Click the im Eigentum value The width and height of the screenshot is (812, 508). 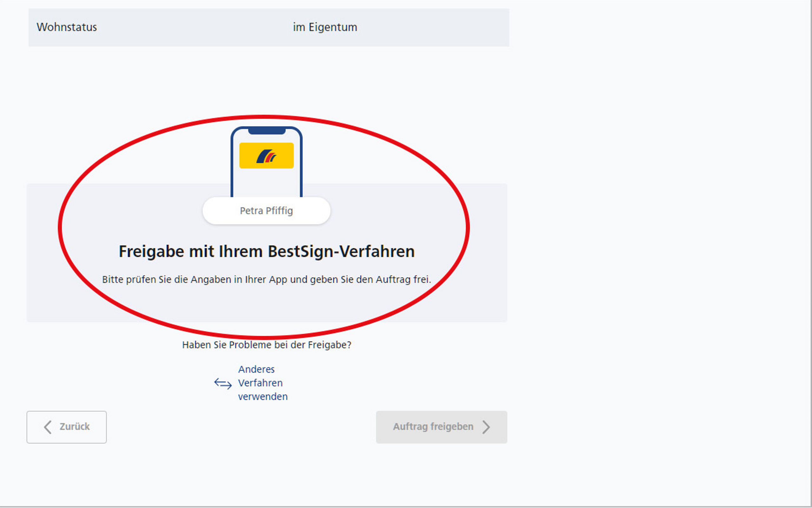[x=325, y=27]
